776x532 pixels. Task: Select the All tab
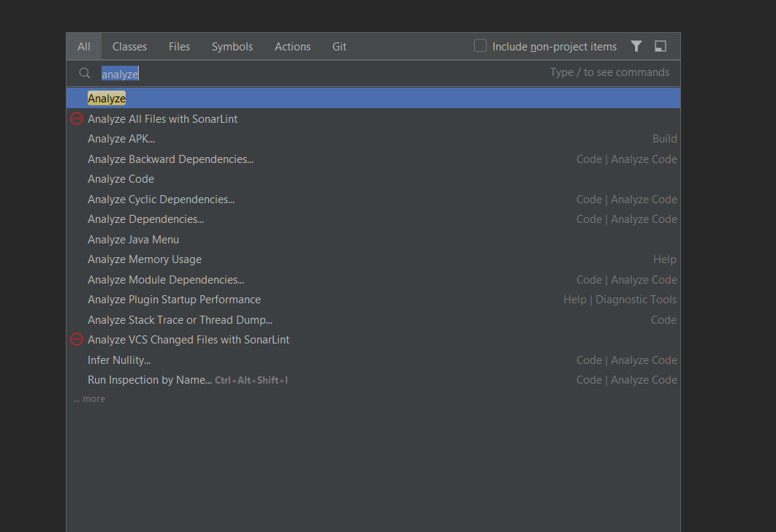point(83,45)
